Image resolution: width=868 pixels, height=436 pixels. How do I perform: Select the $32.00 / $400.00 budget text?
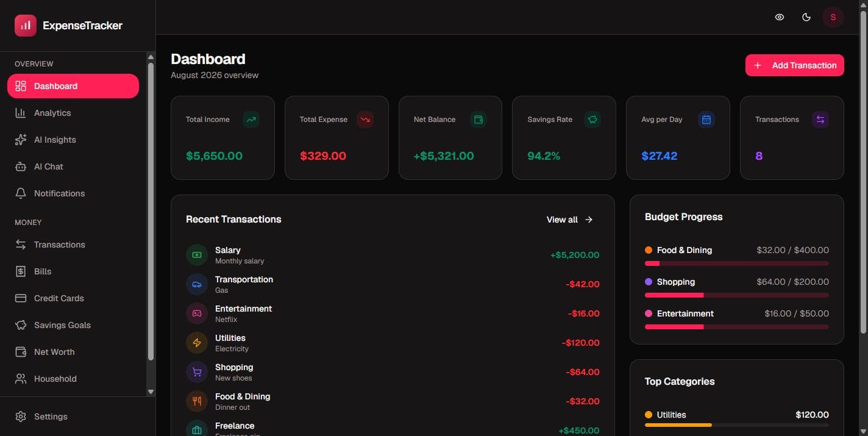(x=793, y=250)
